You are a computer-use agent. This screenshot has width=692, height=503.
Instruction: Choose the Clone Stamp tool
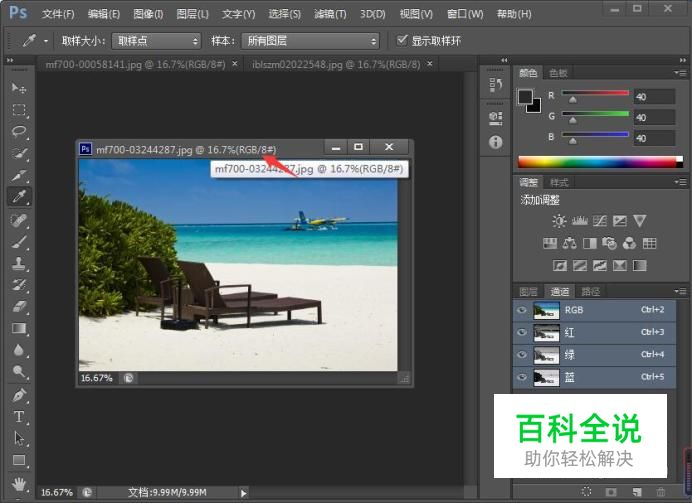pyautogui.click(x=18, y=264)
